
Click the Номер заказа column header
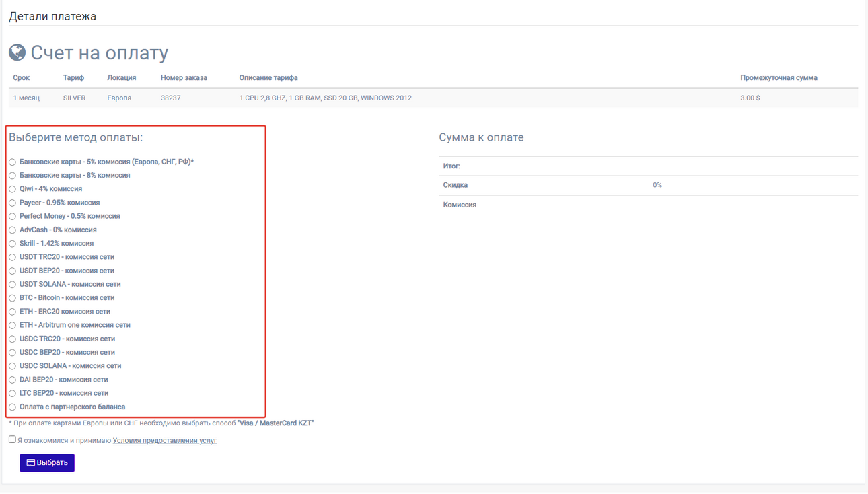point(184,78)
